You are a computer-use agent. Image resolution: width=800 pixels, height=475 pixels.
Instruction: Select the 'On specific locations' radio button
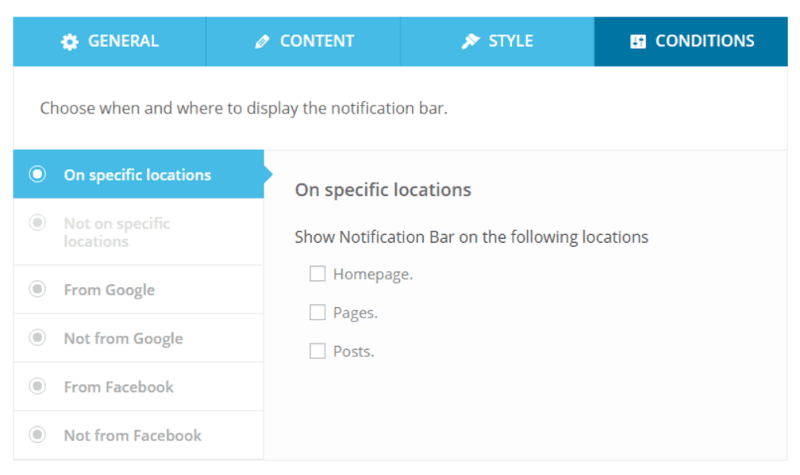(37, 174)
